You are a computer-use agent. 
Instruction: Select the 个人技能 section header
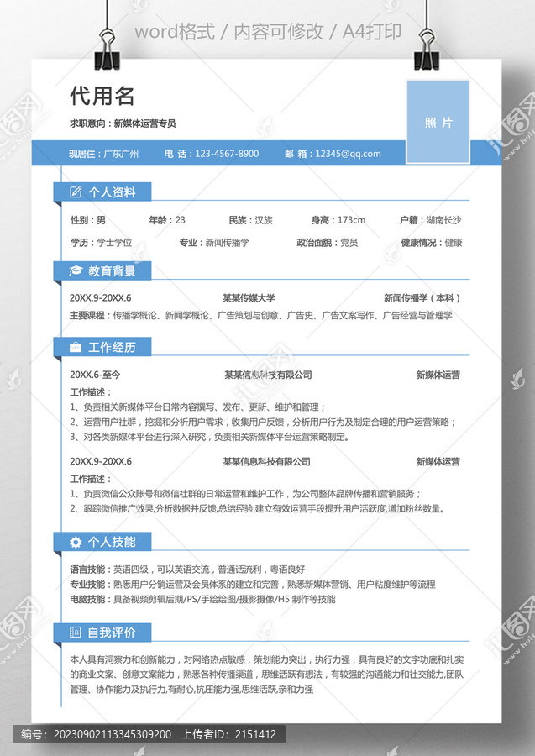pyautogui.click(x=102, y=542)
